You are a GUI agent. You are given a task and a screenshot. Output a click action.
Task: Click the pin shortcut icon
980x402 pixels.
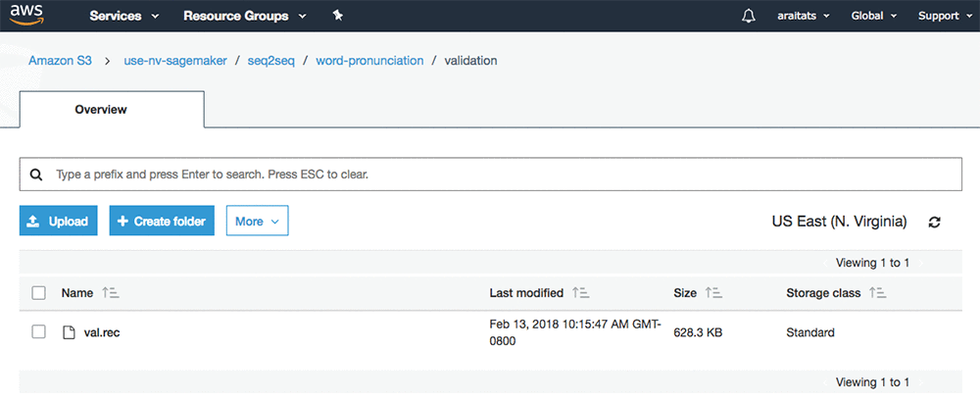click(x=338, y=16)
